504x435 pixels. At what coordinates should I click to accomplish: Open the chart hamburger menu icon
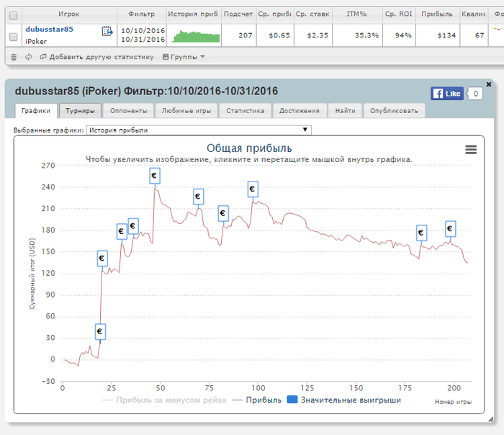click(x=471, y=150)
